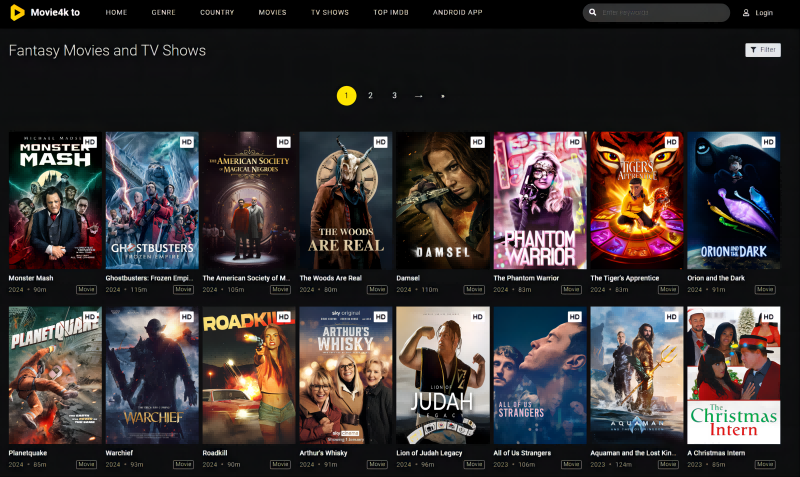Open All of Us Strangers poster
The height and width of the screenshot is (477, 800).
pos(540,375)
